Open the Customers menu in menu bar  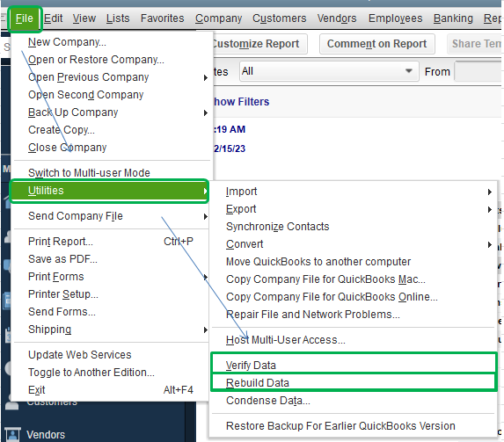[x=280, y=18]
